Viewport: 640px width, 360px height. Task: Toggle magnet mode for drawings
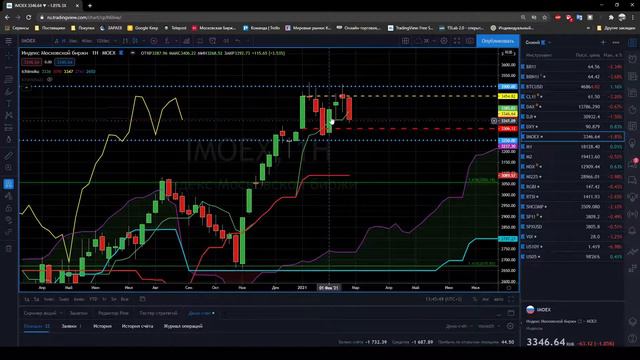point(8,184)
